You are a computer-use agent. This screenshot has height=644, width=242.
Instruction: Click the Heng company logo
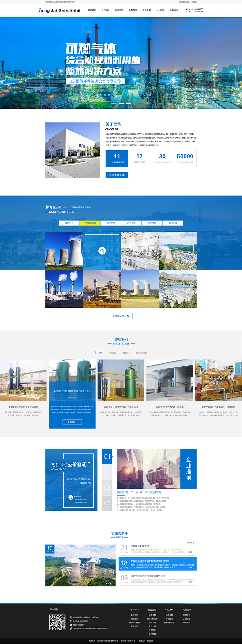[x=59, y=10]
